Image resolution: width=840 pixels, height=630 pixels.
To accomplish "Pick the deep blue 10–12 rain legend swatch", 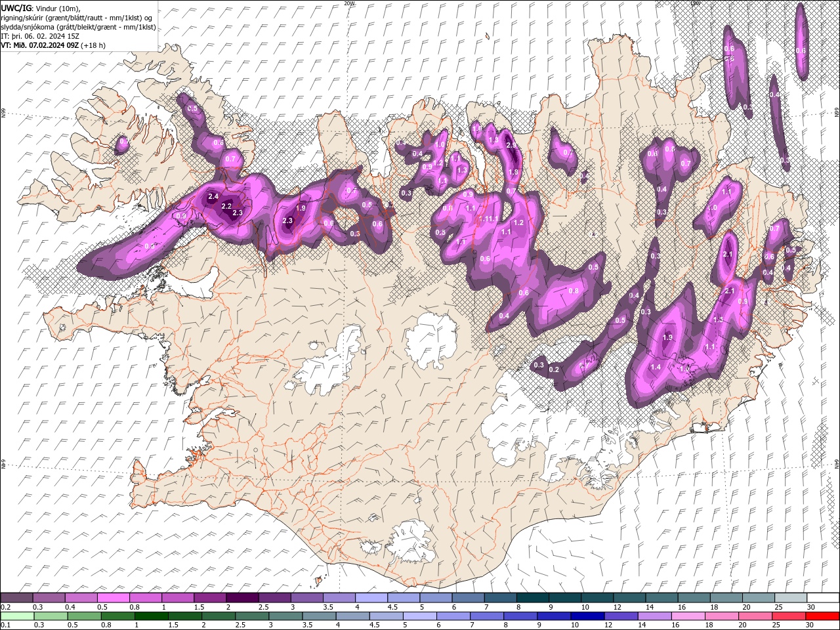I will (x=588, y=616).
